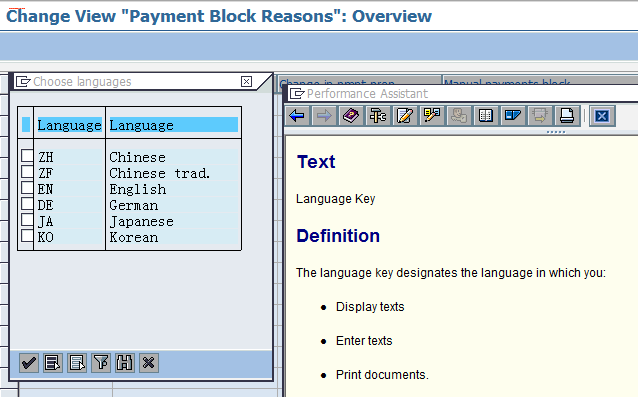Click the Edit Documentation pencil icon
Image resolution: width=638 pixels, height=397 pixels.
point(405,116)
